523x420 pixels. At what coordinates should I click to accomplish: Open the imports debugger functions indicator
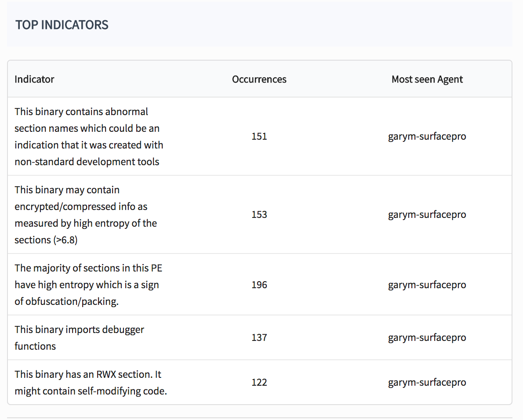[x=79, y=337]
